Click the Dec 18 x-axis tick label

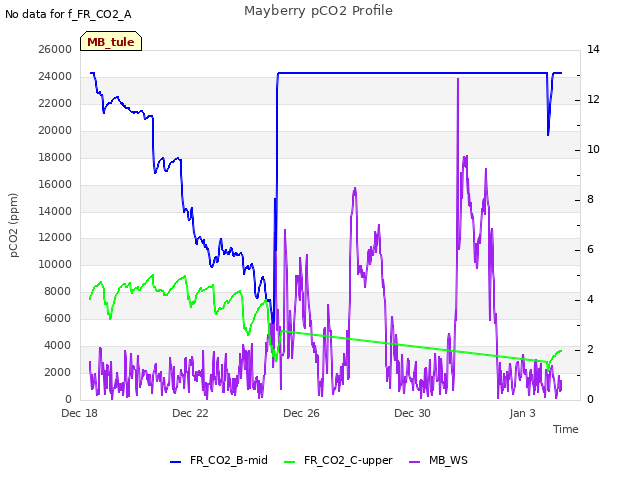pyautogui.click(x=80, y=413)
